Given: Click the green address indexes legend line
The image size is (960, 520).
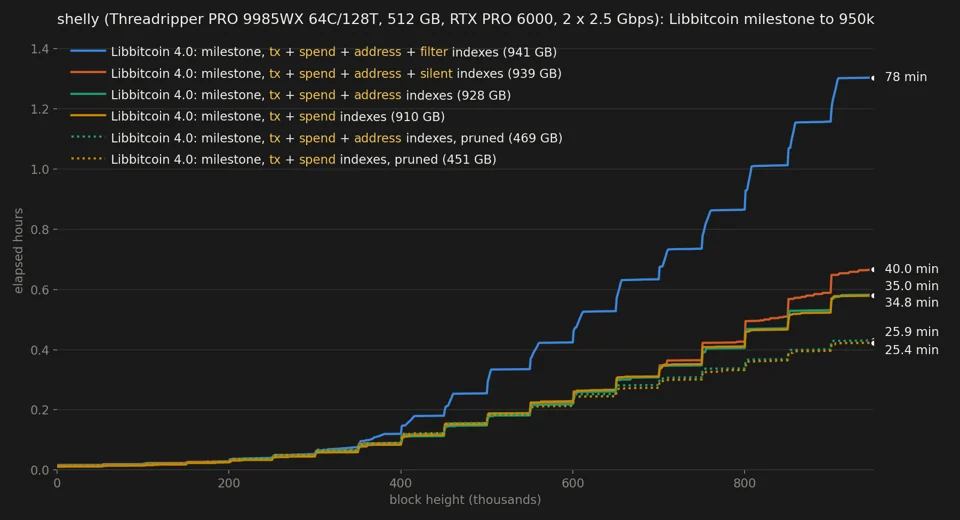Looking at the screenshot, I should click(88, 94).
